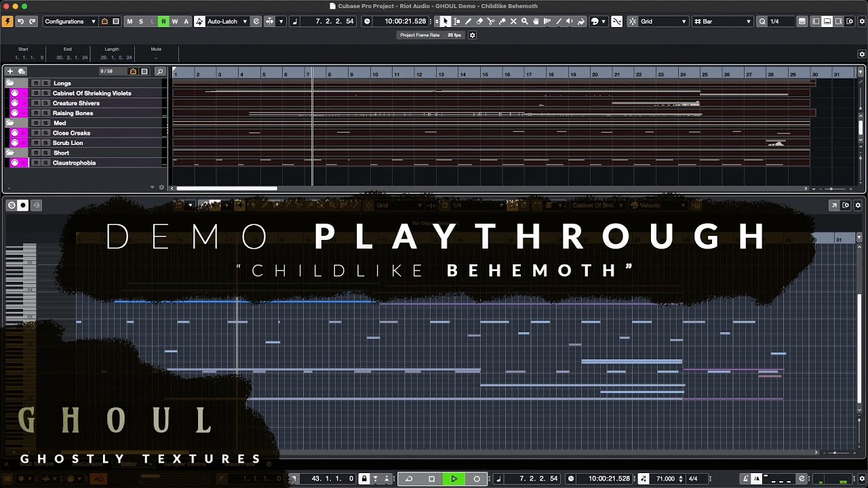This screenshot has height=488, width=868.
Task: Toggle right zone visibility button
Action: click(x=838, y=22)
